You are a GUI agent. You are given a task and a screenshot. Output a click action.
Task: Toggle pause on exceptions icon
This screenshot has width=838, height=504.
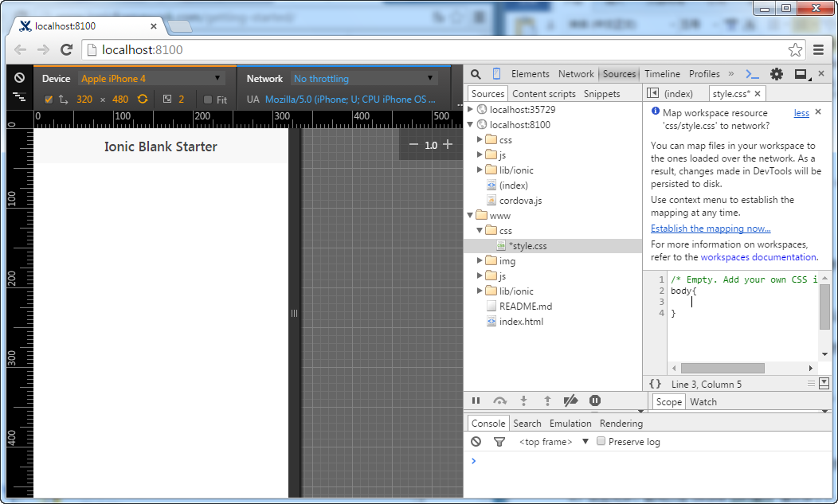(595, 400)
